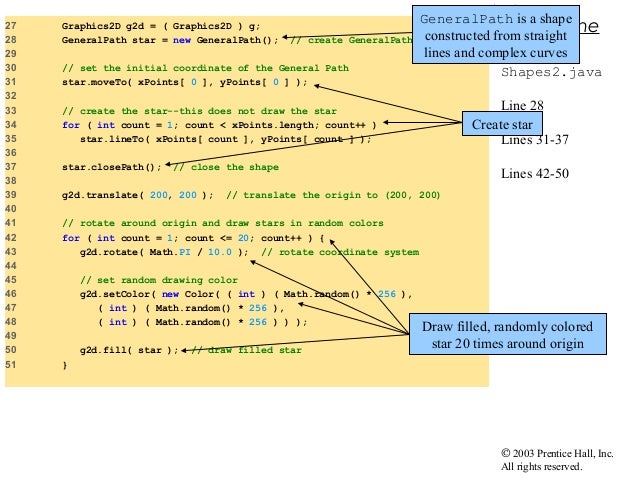
Task: Click the 'Line 28' outline entry
Action: click(522, 105)
